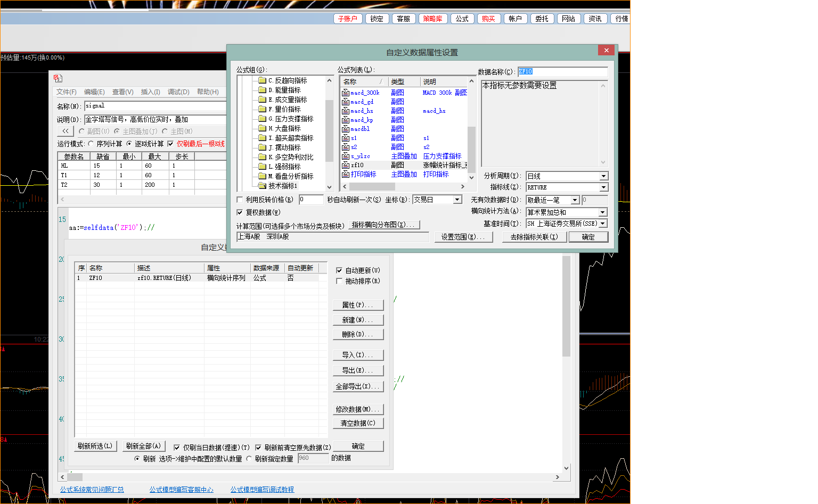This screenshot has width=818, height=504.
Task: Click editor bottom horizontal scrollbar thumb
Action: click(75, 477)
